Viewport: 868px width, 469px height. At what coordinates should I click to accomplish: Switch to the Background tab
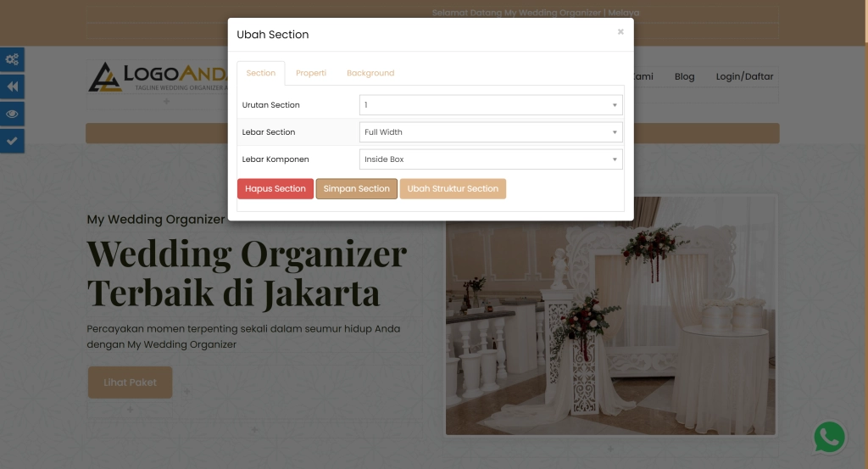pyautogui.click(x=370, y=73)
